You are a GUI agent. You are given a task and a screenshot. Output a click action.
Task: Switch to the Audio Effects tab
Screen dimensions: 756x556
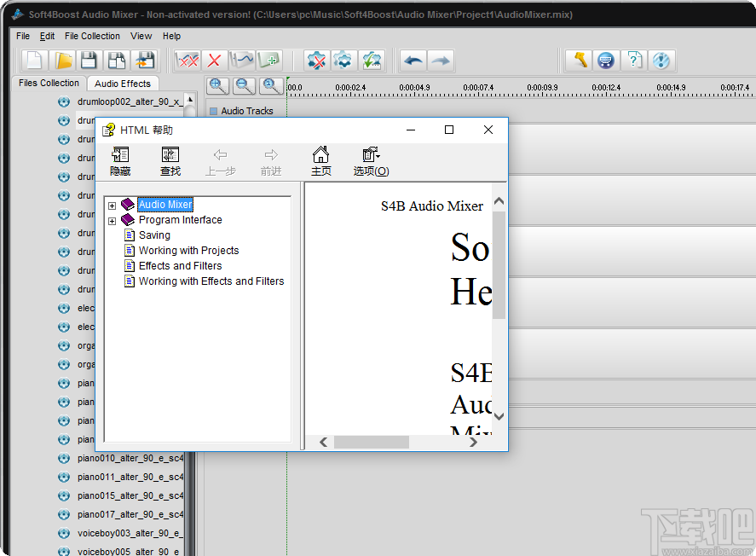point(123,84)
